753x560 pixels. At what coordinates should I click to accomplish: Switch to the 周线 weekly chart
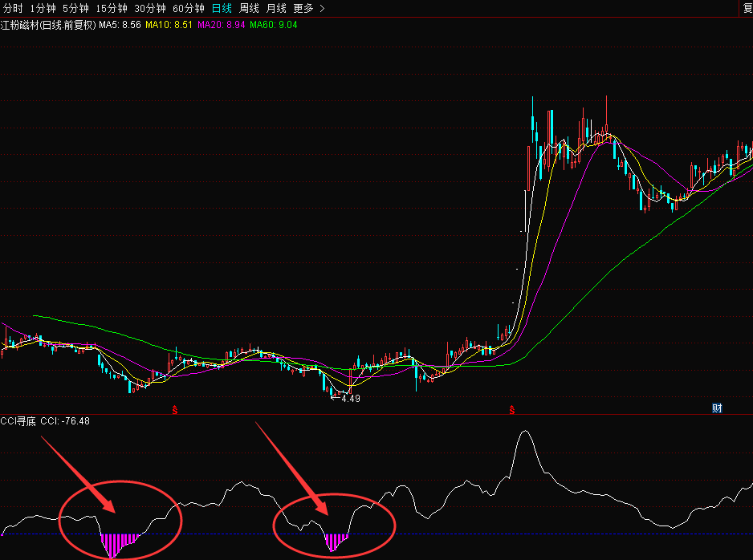(x=249, y=8)
